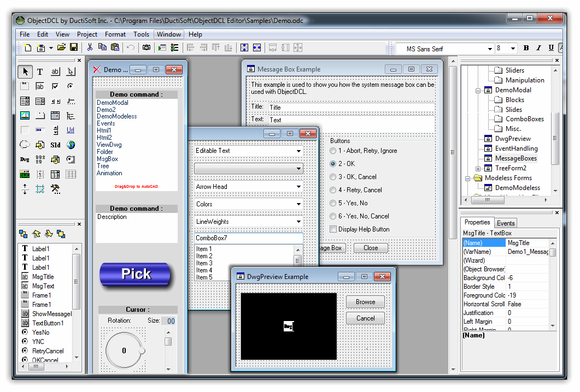Cut selection with the scissors icon

tap(90, 48)
